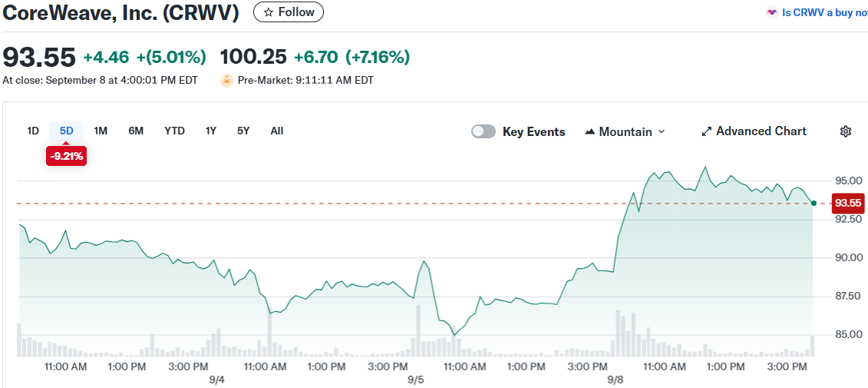Click the green endpoint dot on the chart line
Screen dimensions: 868x388
point(814,204)
